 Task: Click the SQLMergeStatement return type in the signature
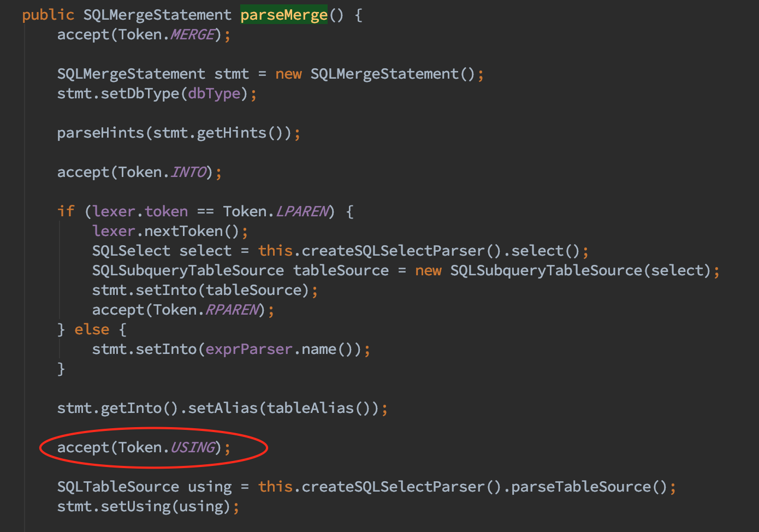coord(157,15)
